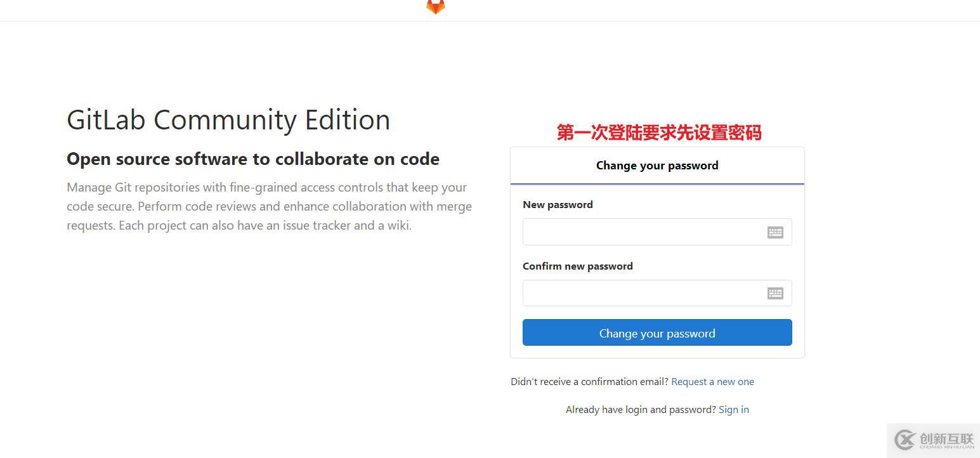The image size is (980, 458).
Task: Focus the Confirm new password input field
Action: 641,293
